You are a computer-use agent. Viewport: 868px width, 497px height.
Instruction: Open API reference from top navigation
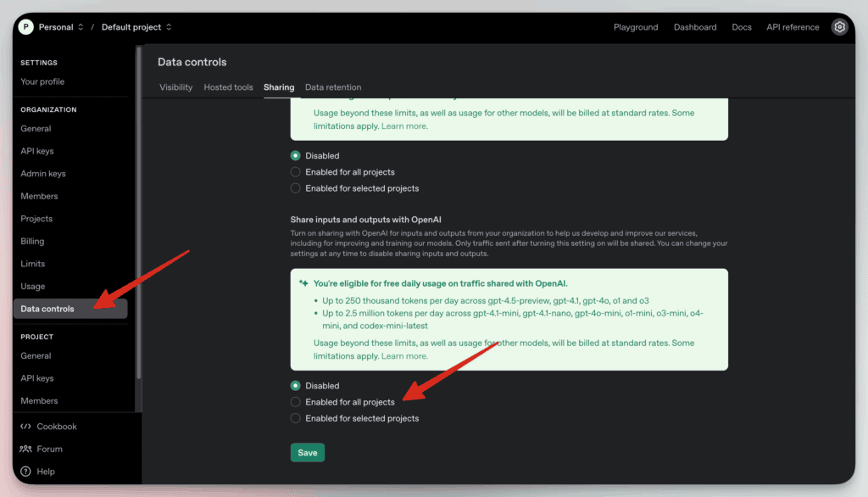(x=793, y=26)
